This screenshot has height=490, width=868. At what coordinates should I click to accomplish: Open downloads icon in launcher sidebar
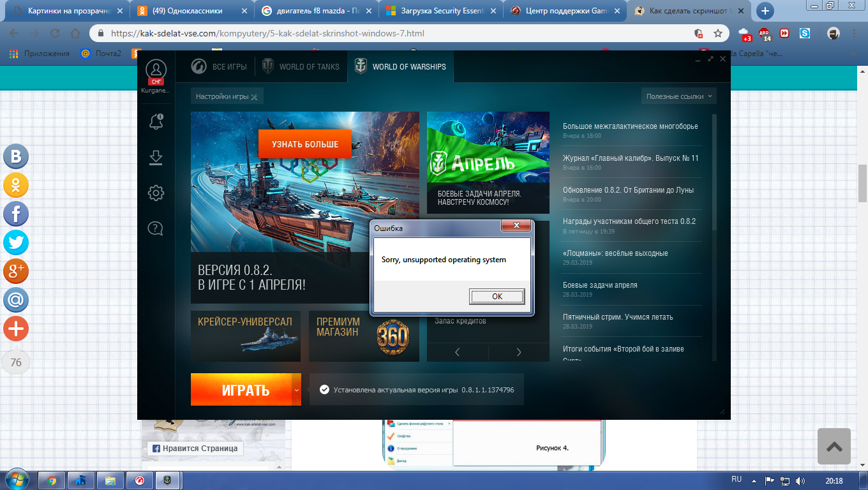click(156, 158)
